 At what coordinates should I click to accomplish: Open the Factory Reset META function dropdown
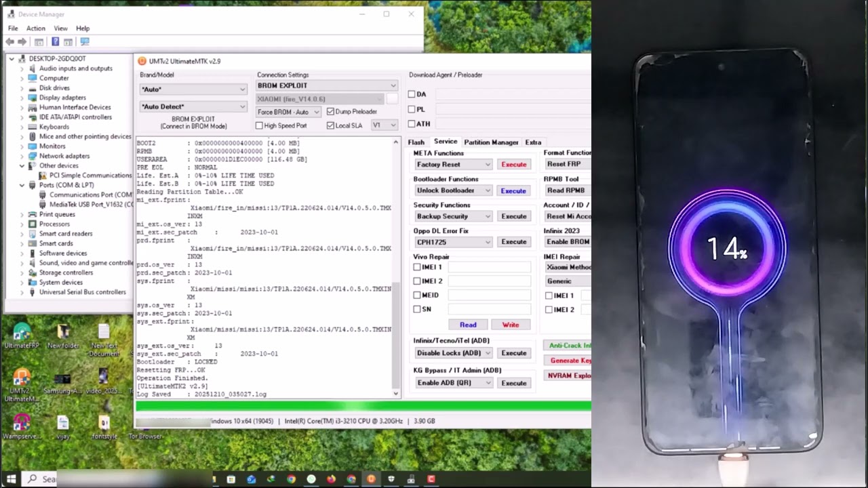click(x=453, y=165)
